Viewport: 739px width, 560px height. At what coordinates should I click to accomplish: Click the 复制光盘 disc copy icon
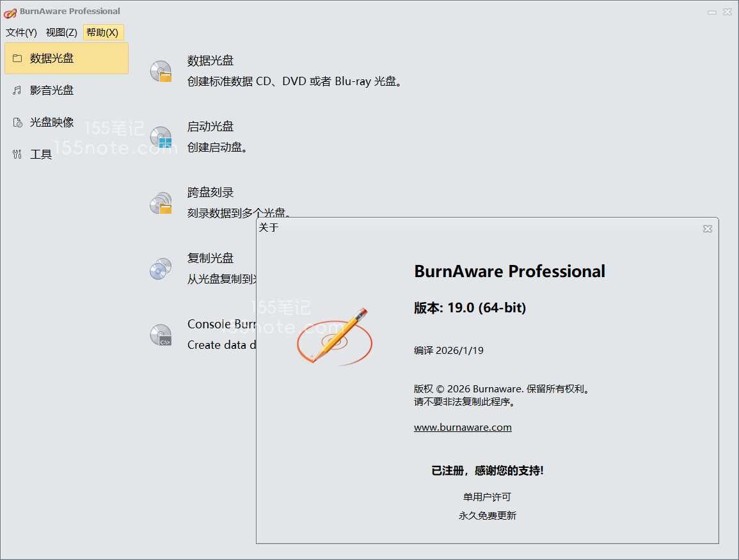tap(161, 269)
